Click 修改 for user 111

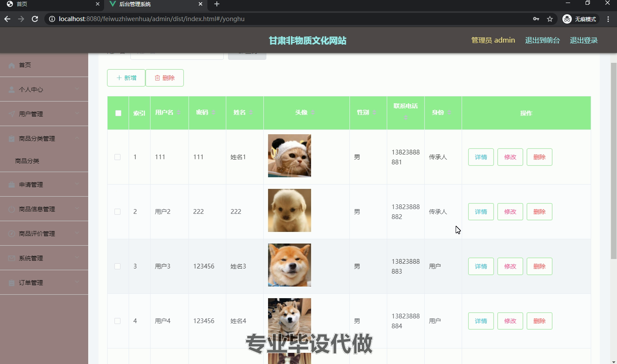510,157
